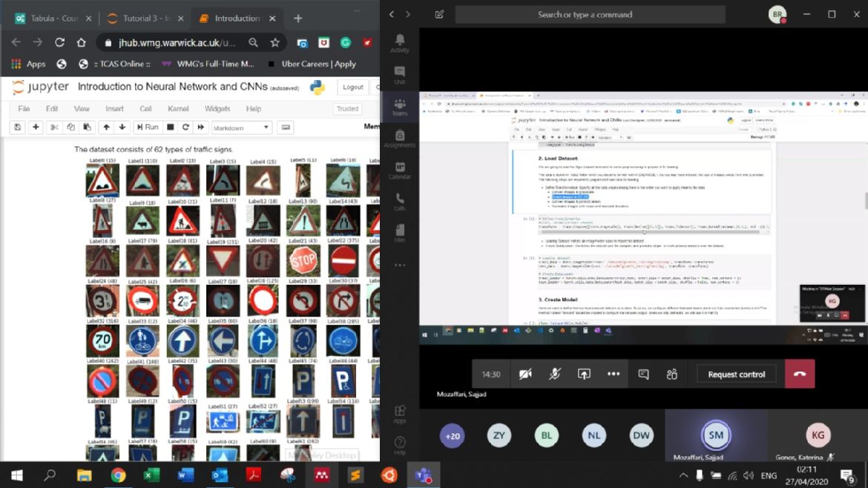Click the Request control button
Image resolution: width=868 pixels, height=488 pixels.
pyautogui.click(x=736, y=375)
